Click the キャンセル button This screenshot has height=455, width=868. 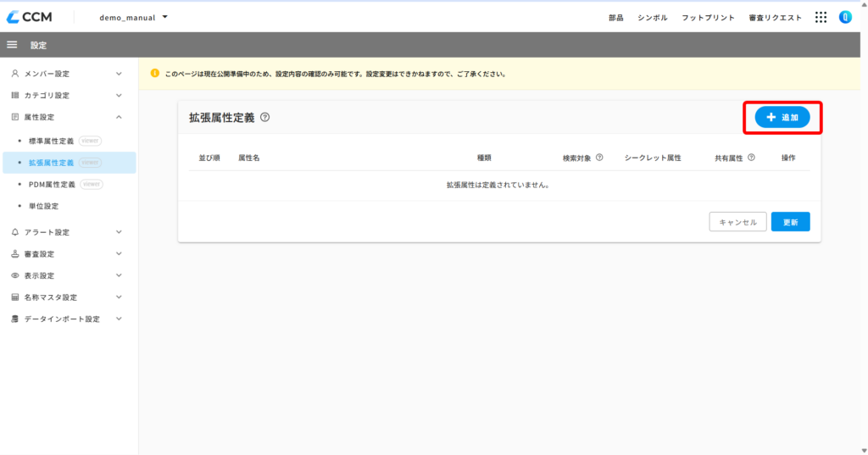click(x=737, y=222)
